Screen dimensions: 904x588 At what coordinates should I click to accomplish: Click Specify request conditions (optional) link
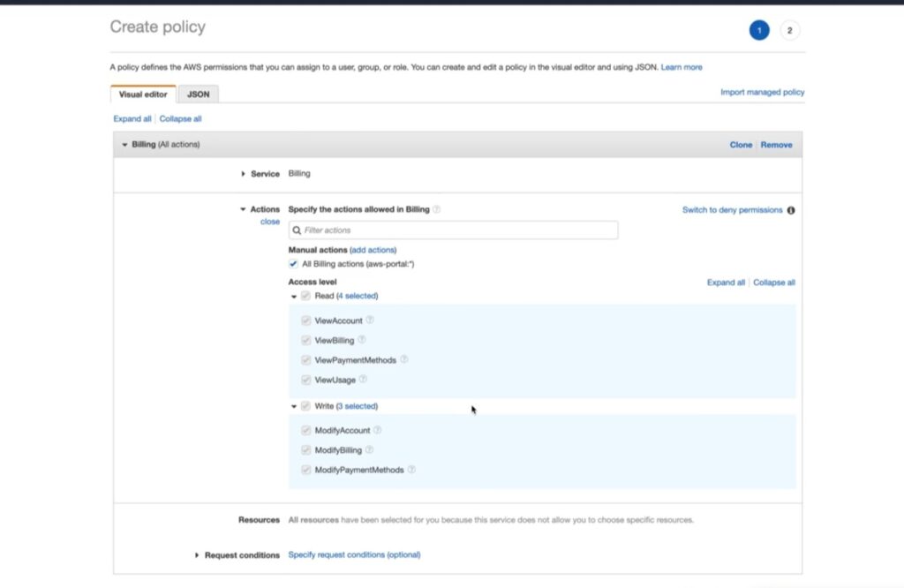coord(354,554)
